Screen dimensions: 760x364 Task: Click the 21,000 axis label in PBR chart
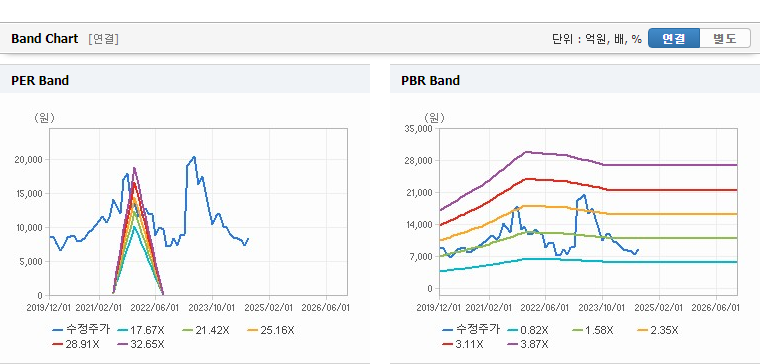pos(418,192)
